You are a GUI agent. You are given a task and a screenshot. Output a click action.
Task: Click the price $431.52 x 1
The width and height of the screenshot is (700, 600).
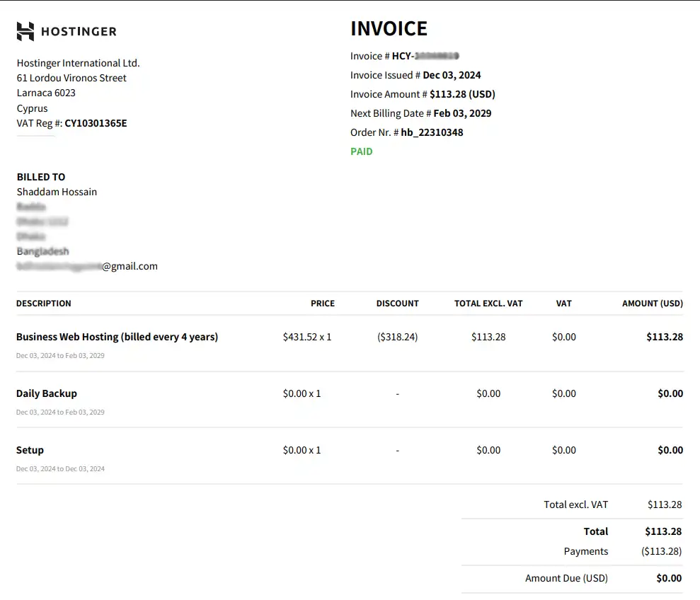pyautogui.click(x=307, y=337)
